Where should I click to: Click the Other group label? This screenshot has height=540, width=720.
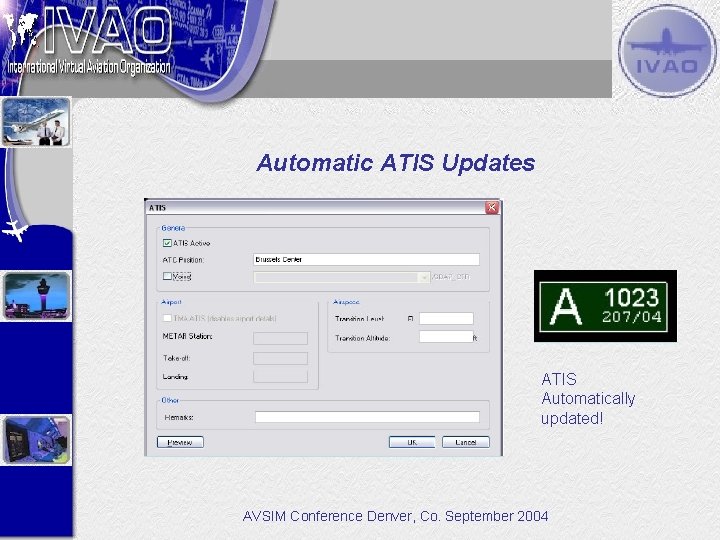pyautogui.click(x=170, y=400)
